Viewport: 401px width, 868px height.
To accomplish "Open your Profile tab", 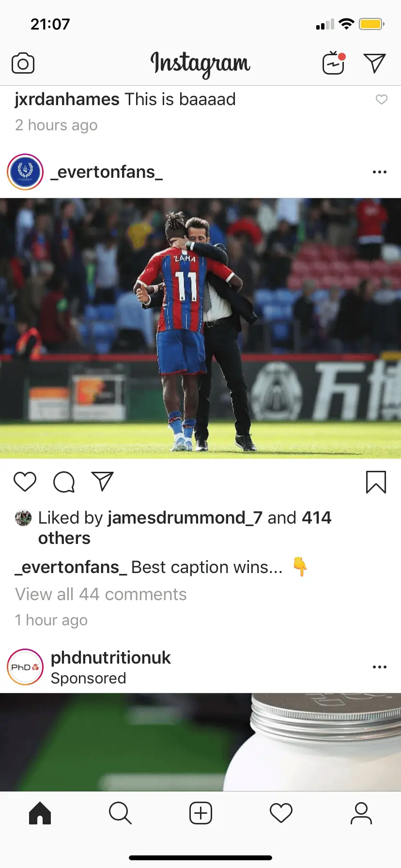I will pos(361,813).
